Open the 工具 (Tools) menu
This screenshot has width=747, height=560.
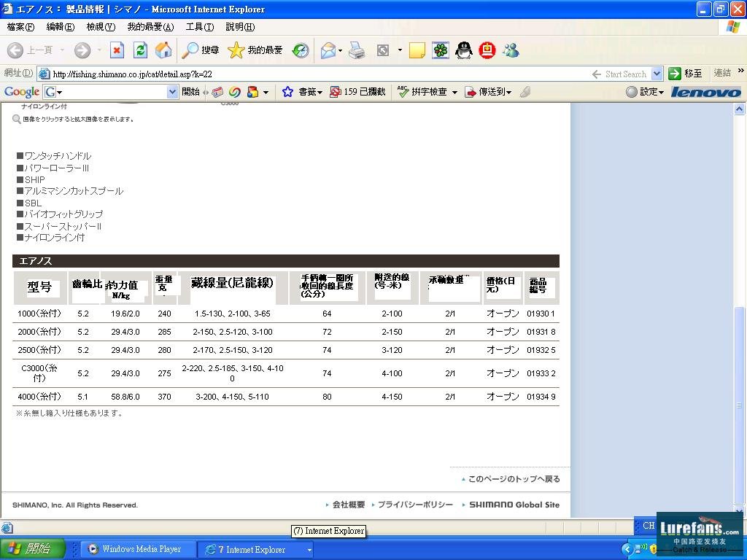pos(199,27)
